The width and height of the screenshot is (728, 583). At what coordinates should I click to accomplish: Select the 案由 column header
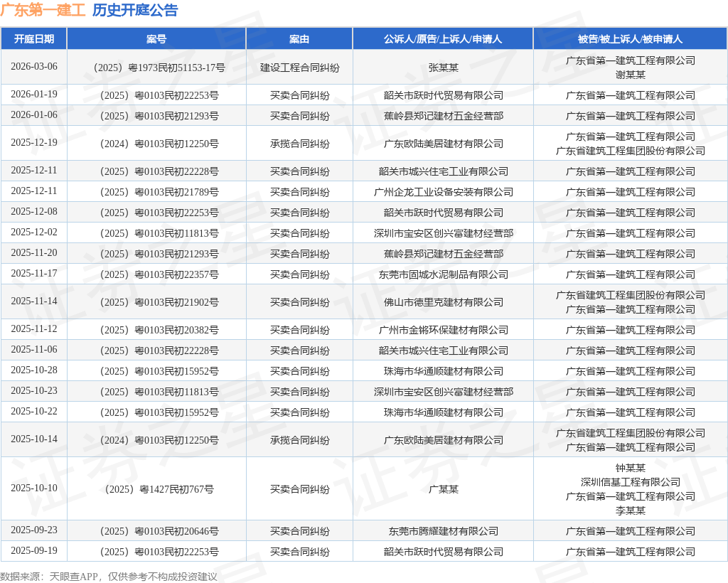point(299,39)
